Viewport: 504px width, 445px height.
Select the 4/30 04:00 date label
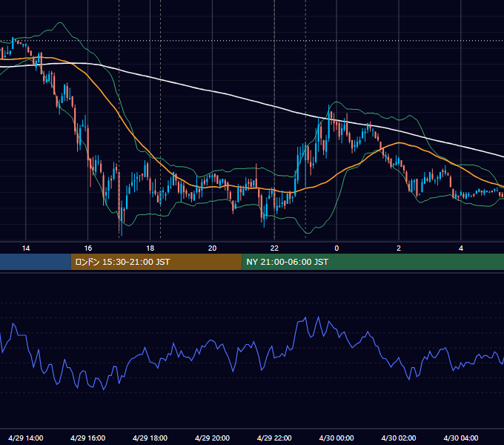(x=461, y=438)
